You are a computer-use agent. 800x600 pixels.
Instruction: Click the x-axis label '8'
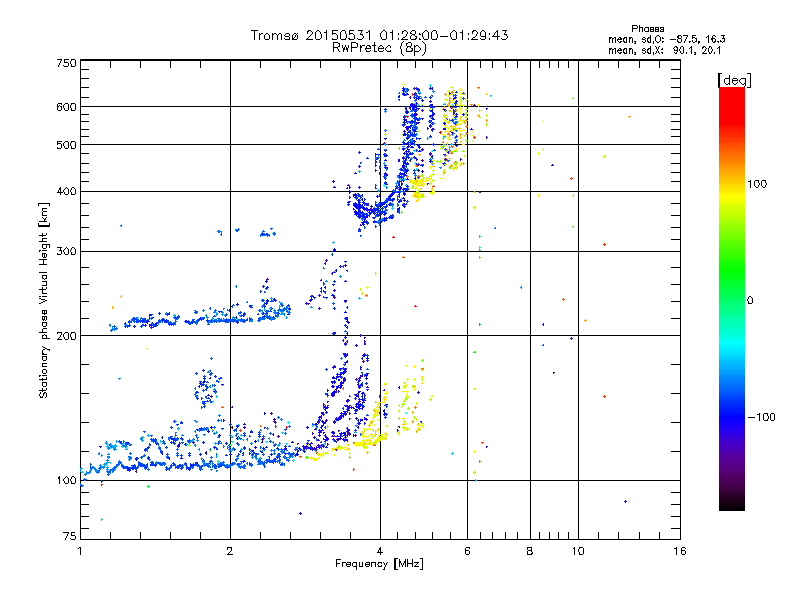[530, 551]
